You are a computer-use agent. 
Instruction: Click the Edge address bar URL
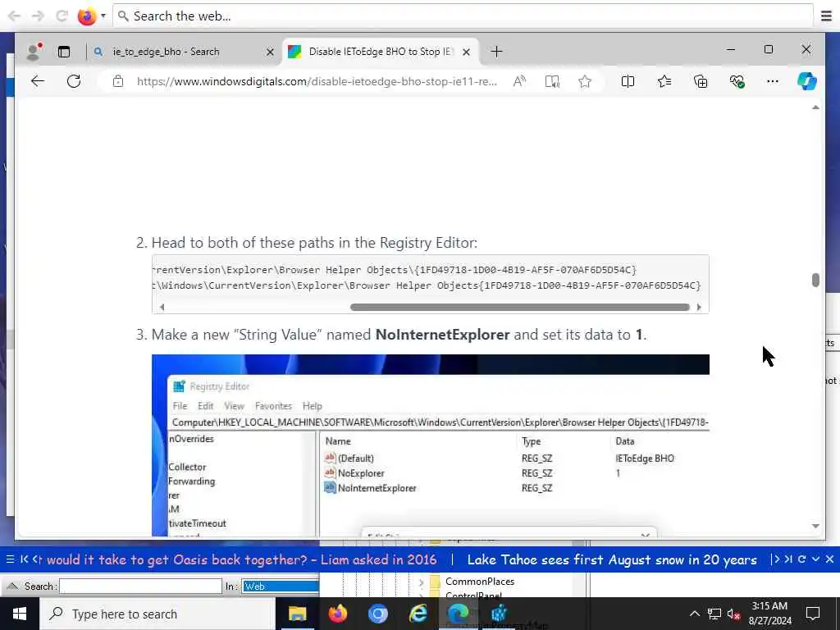coord(317,81)
